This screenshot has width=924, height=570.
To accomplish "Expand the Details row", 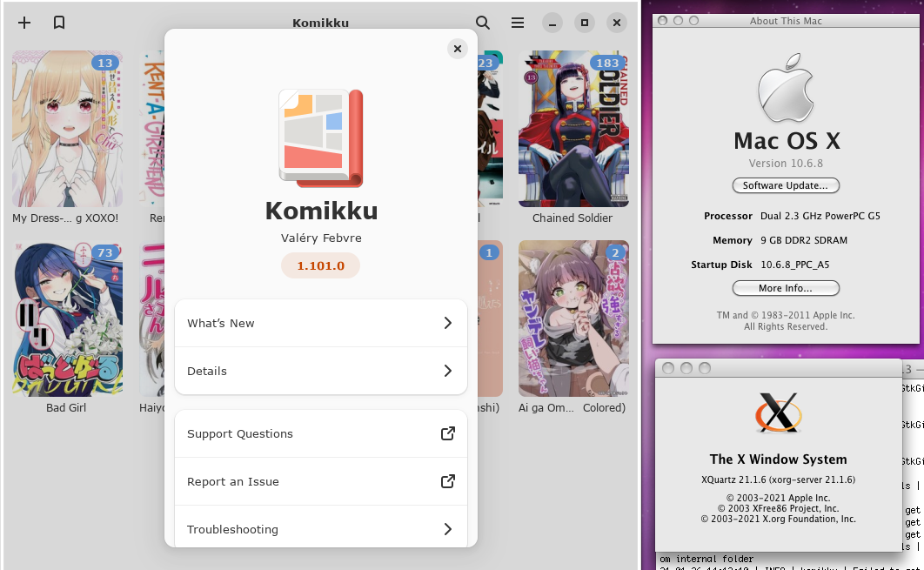I will click(321, 371).
